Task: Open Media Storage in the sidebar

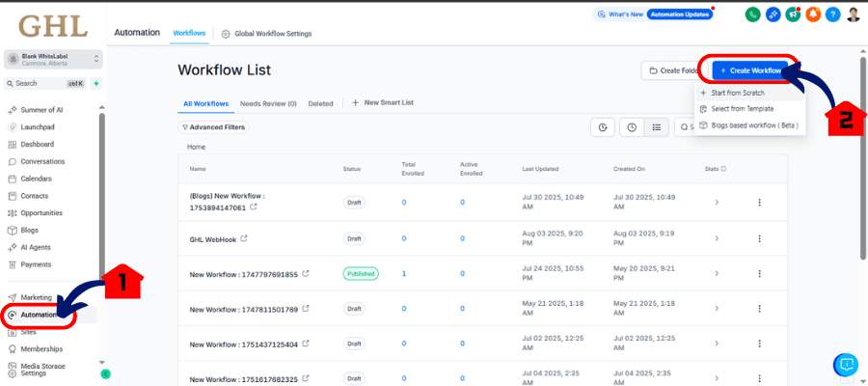Action: click(37, 366)
